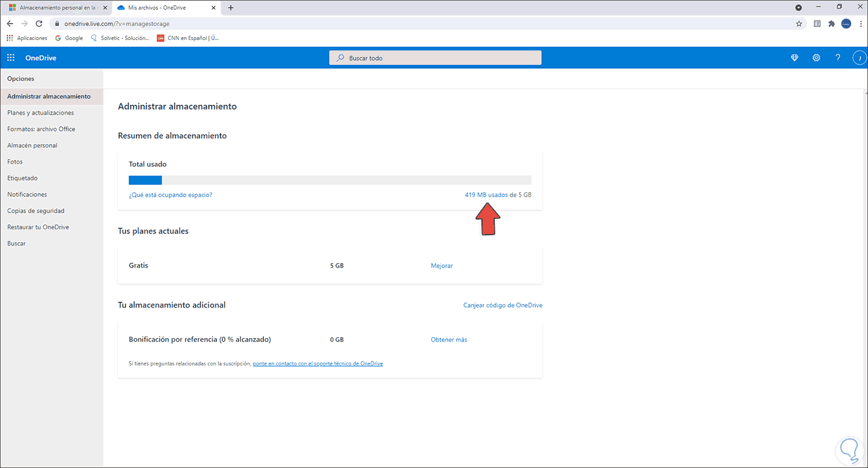The height and width of the screenshot is (468, 868).
Task: Open the OneDrive settings gear
Action: point(816,58)
